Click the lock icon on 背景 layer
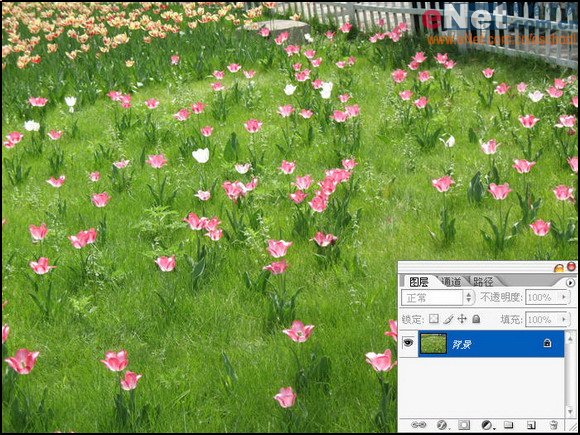The height and width of the screenshot is (435, 580). tap(547, 343)
